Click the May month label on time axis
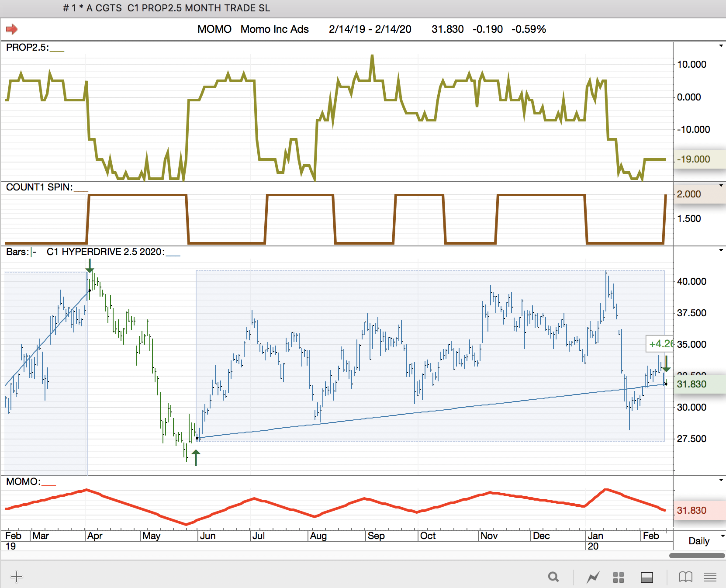This screenshot has width=726, height=588. 152,536
